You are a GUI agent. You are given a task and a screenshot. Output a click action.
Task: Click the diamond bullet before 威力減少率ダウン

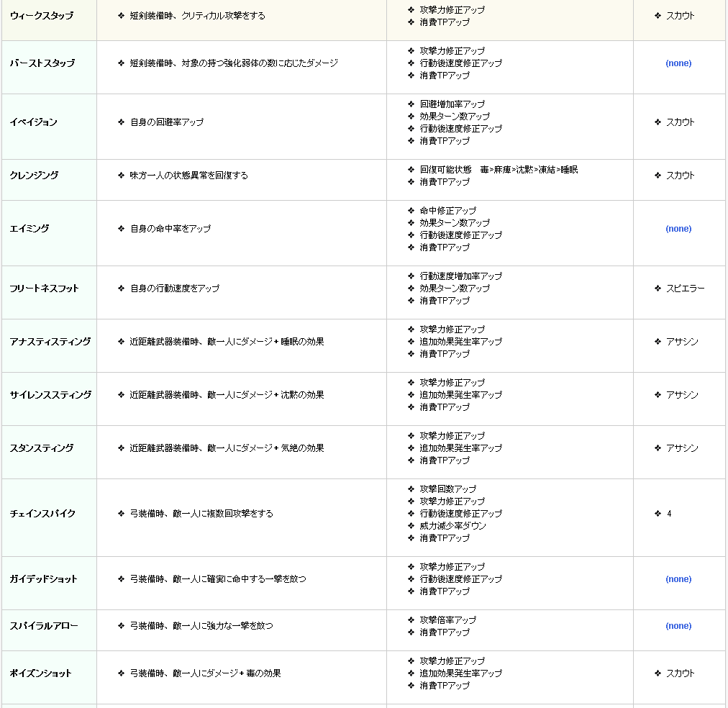411,526
